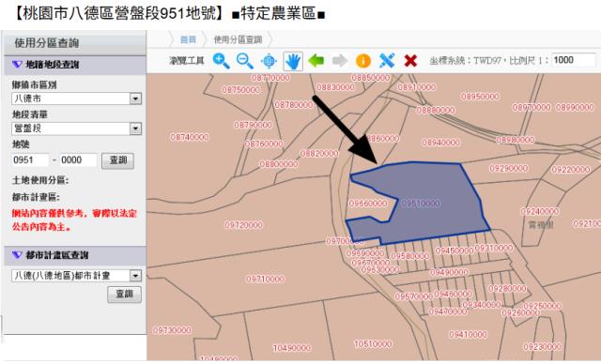The image size is (601, 364).
Task: Collapse the 地籍地段查詢 section triangle
Action: pyautogui.click(x=17, y=65)
